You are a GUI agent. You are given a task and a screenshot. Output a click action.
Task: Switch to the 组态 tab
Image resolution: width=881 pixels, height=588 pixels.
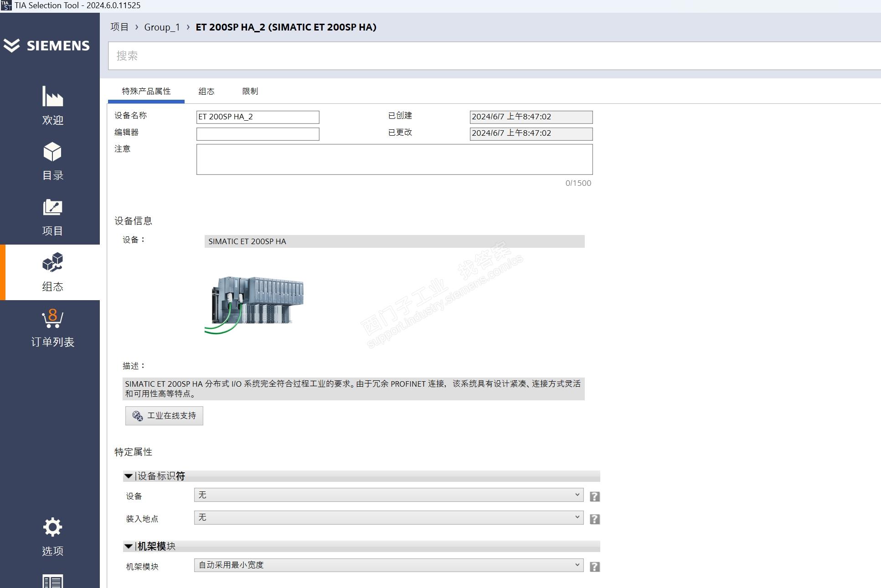[x=206, y=92]
